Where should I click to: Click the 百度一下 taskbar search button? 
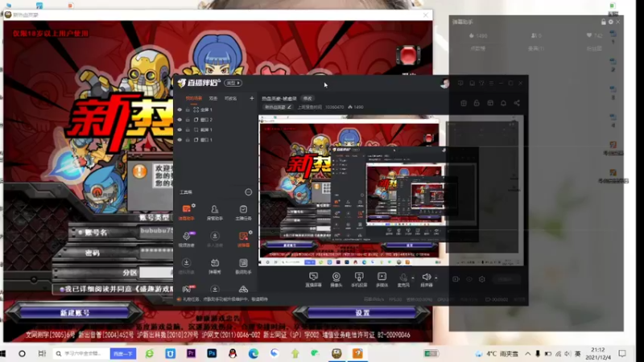point(123,353)
